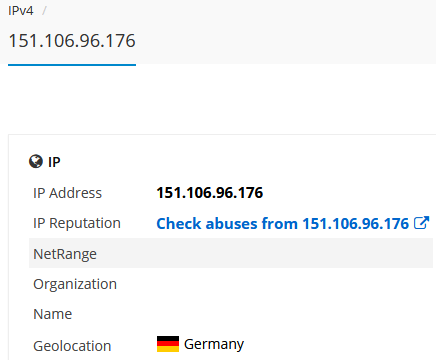436x360 pixels.
Task: Click the globe icon beside IP heading
Action: point(36,162)
